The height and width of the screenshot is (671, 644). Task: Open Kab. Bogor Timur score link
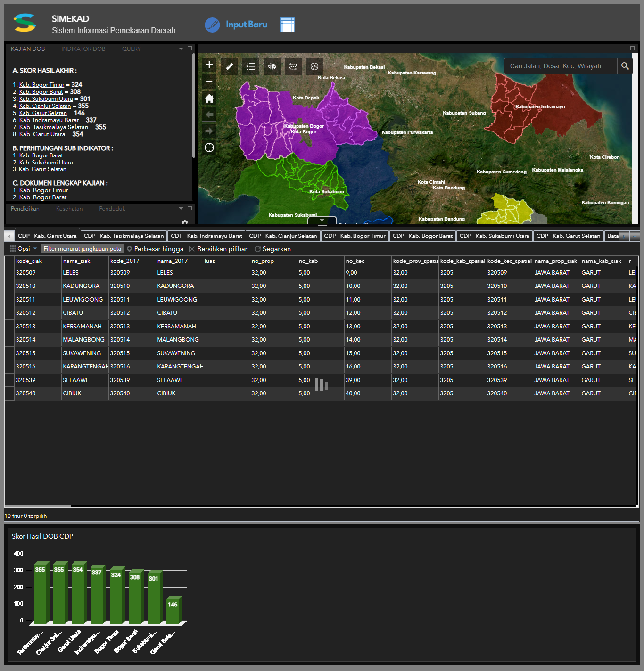(x=41, y=85)
